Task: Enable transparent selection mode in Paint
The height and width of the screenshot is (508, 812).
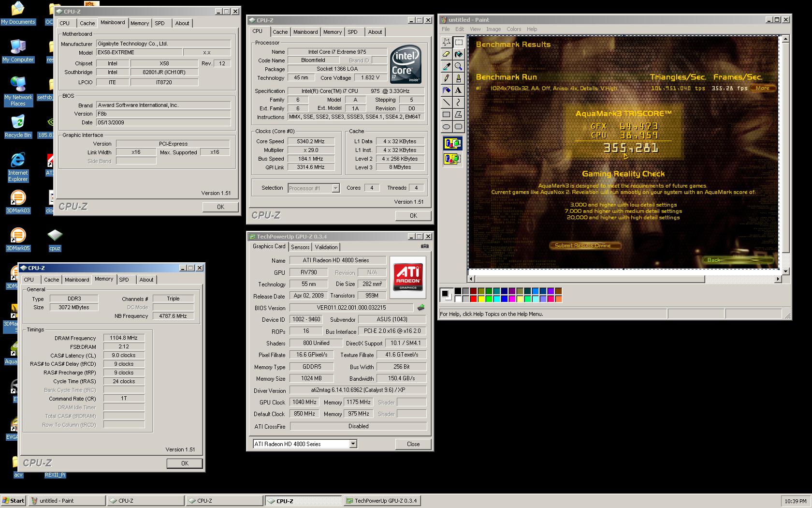Action: coord(452,159)
